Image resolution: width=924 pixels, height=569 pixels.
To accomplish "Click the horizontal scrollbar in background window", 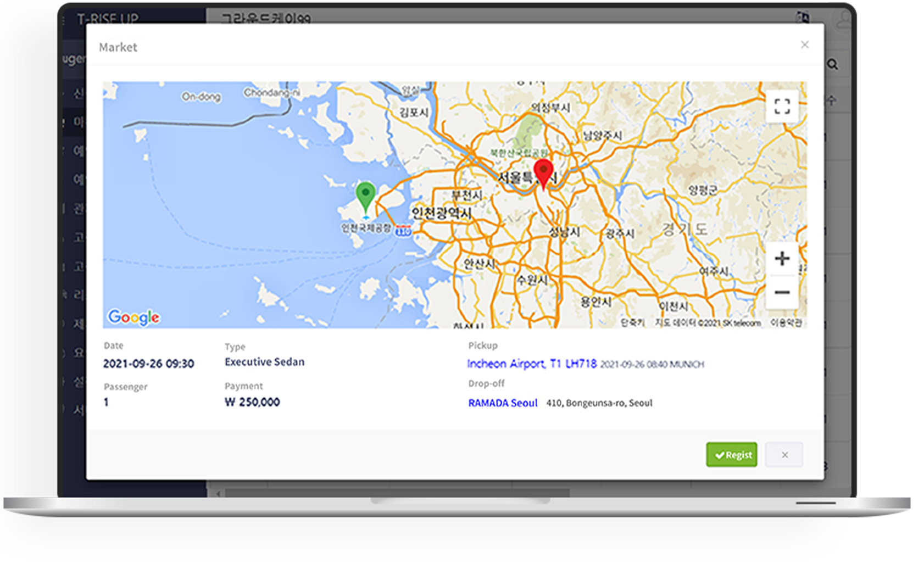I will tap(398, 493).
